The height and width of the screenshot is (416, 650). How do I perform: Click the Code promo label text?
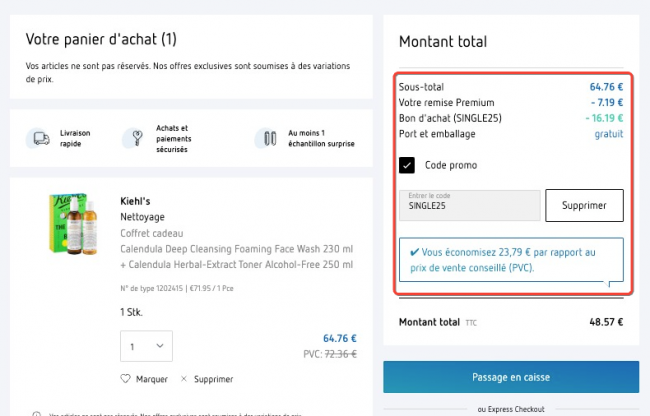click(x=451, y=165)
